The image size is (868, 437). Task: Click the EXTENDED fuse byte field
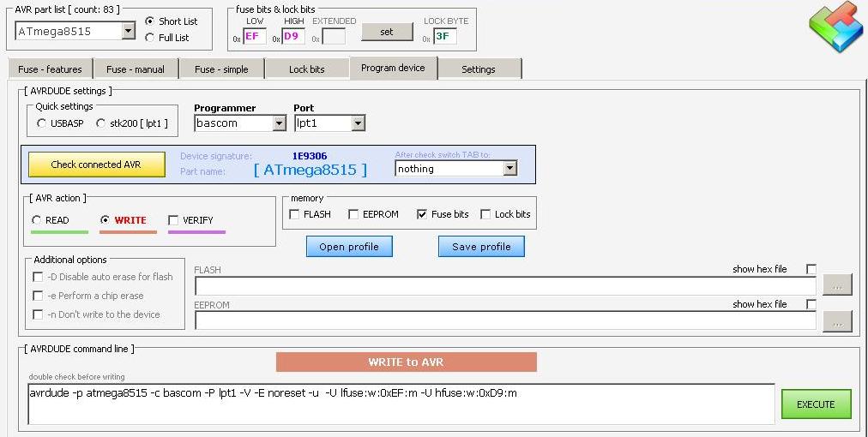click(x=334, y=37)
